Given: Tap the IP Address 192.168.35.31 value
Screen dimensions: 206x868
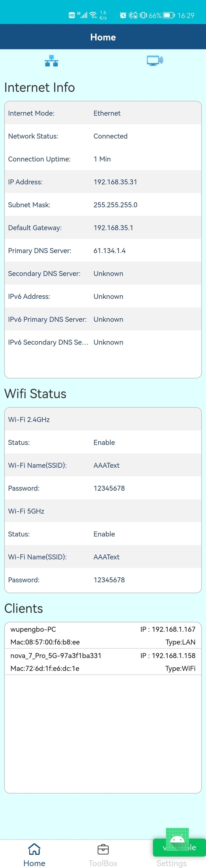Looking at the screenshot, I should pyautogui.click(x=115, y=182).
